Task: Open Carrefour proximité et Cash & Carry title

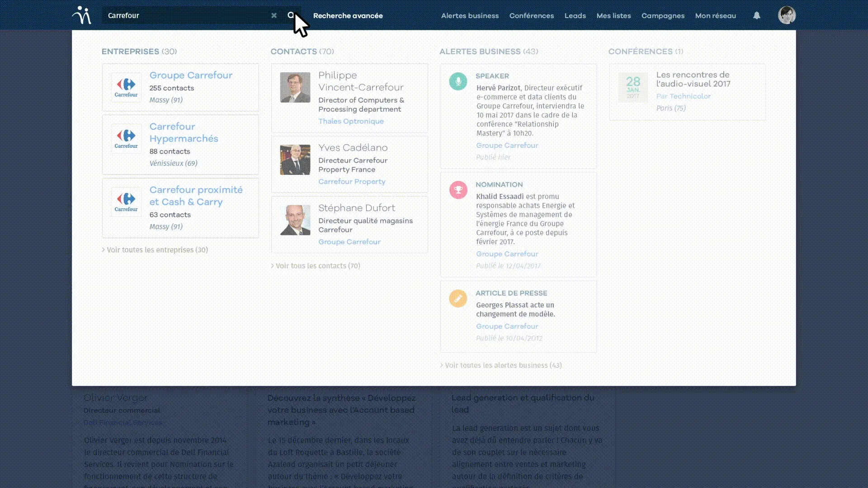Action: tap(196, 196)
